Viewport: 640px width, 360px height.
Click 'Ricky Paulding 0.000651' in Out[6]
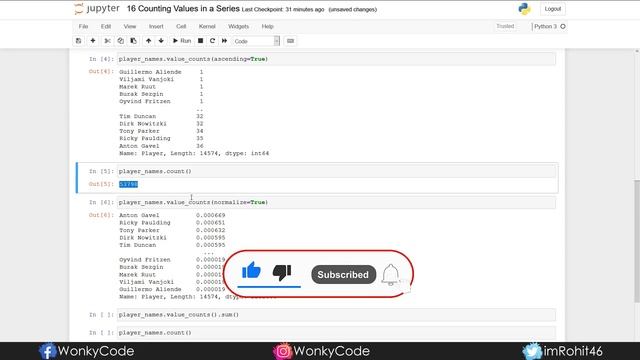[x=172, y=223]
